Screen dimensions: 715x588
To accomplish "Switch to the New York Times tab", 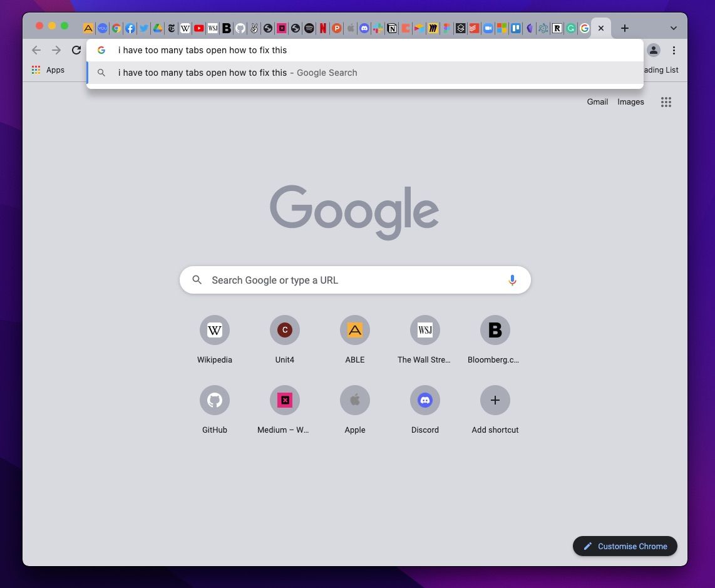I will coord(172,28).
